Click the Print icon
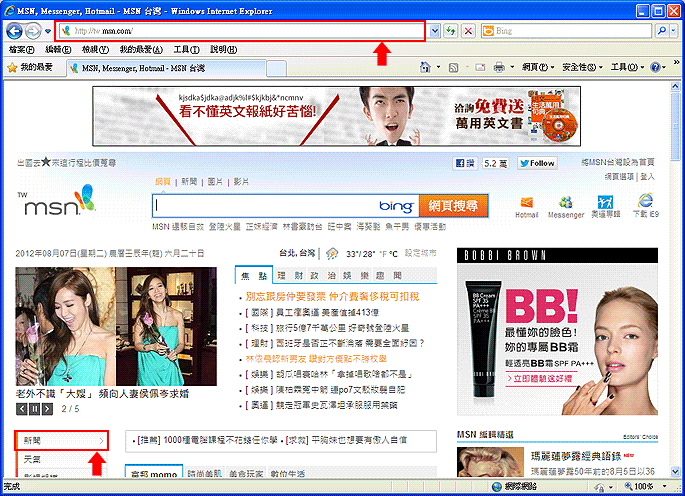The height and width of the screenshot is (496, 685). pyautogui.click(x=499, y=67)
